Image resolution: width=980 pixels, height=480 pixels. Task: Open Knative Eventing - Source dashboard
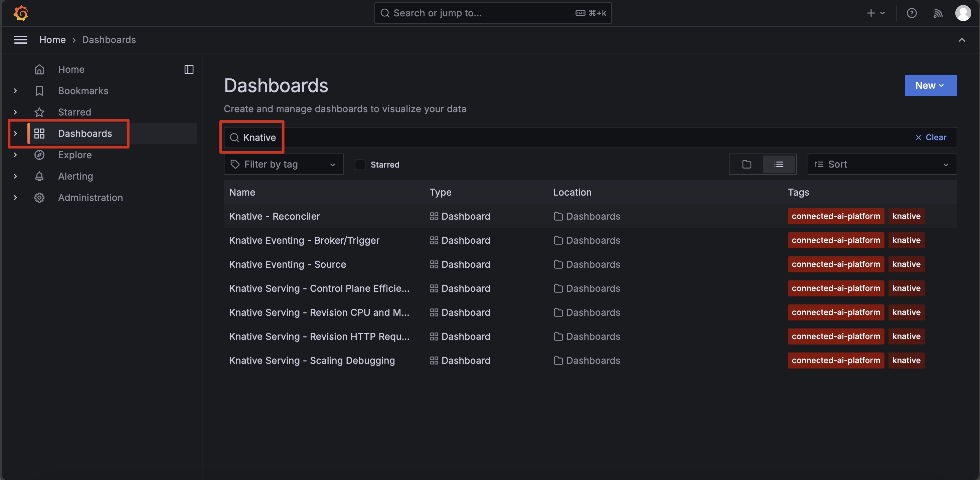coord(287,264)
